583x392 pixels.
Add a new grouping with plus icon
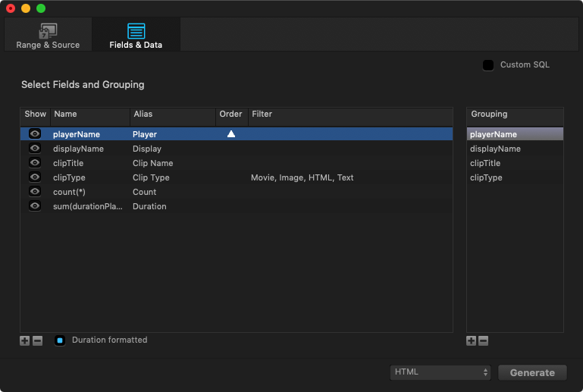tap(471, 341)
